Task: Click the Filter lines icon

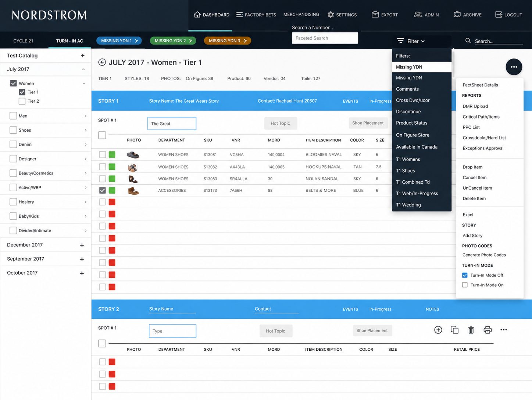Action: pos(400,41)
